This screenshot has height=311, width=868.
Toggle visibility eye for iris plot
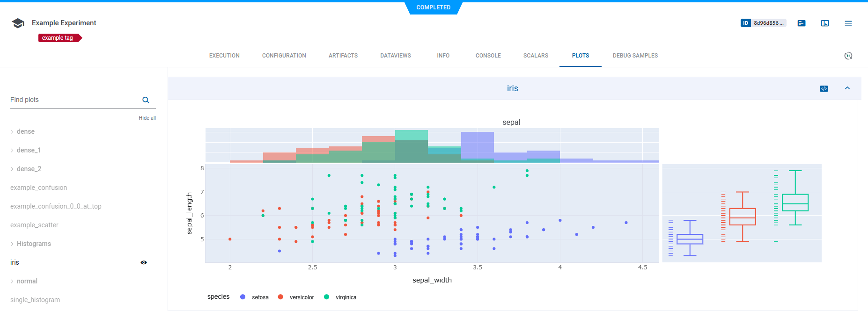(x=144, y=262)
